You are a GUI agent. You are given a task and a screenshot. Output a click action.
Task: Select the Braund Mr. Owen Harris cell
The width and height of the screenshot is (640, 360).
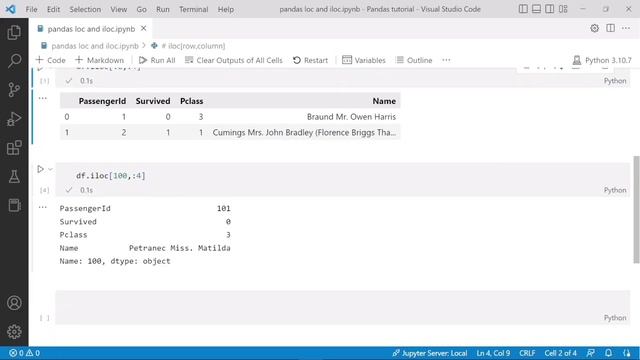click(x=351, y=117)
